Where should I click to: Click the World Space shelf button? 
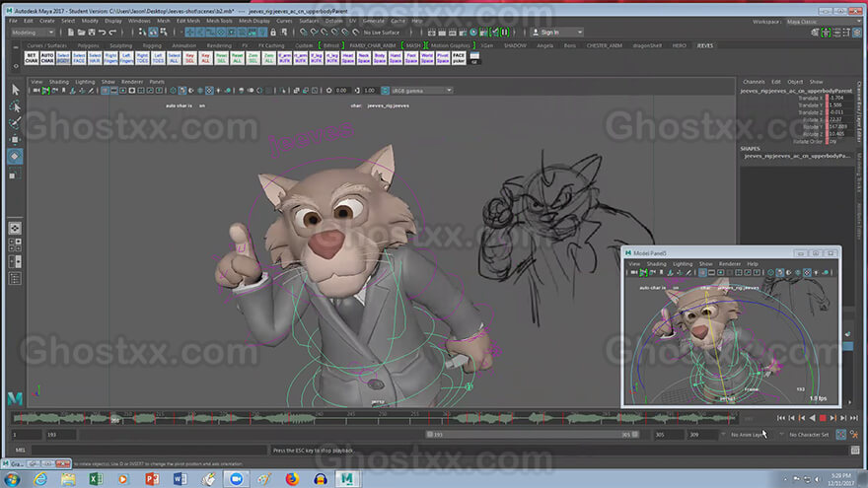[x=427, y=57]
